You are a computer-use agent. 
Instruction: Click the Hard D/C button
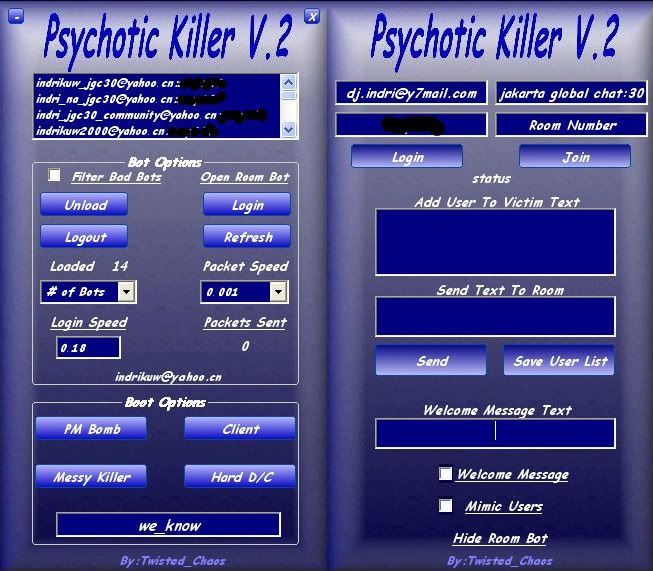click(240, 476)
